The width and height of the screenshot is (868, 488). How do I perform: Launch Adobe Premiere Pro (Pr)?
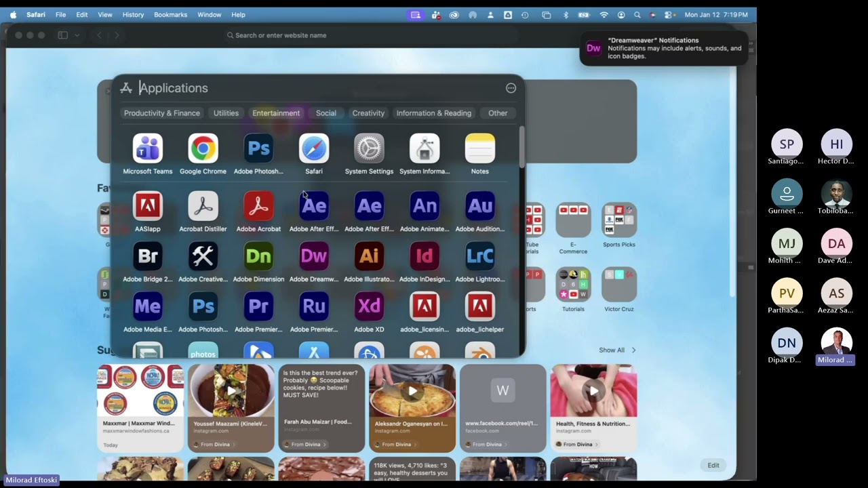pos(258,306)
